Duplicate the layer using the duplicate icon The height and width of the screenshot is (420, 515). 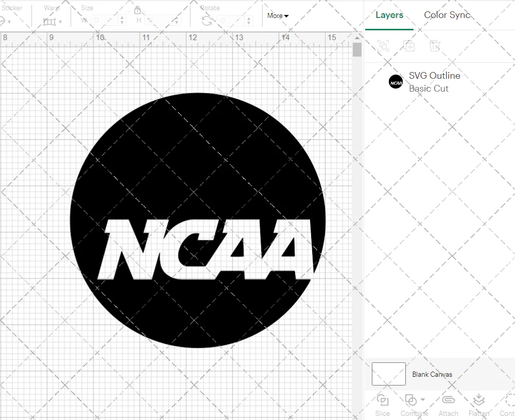409,46
